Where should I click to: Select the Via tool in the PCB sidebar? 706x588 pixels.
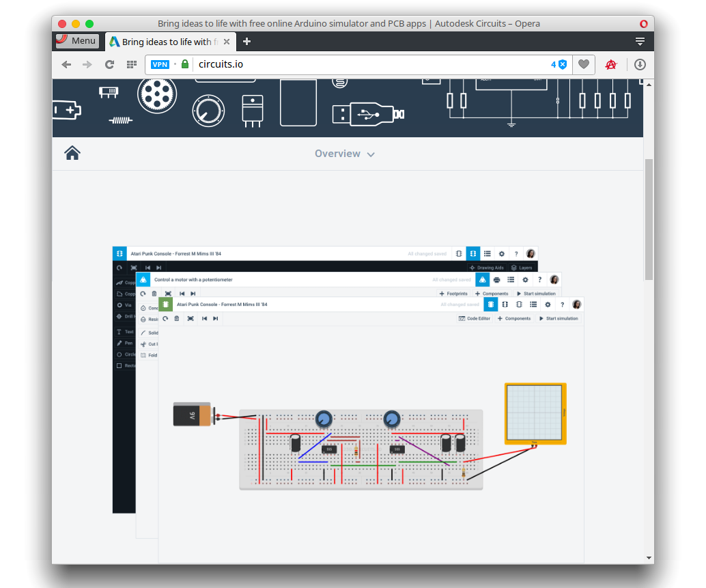[119, 305]
